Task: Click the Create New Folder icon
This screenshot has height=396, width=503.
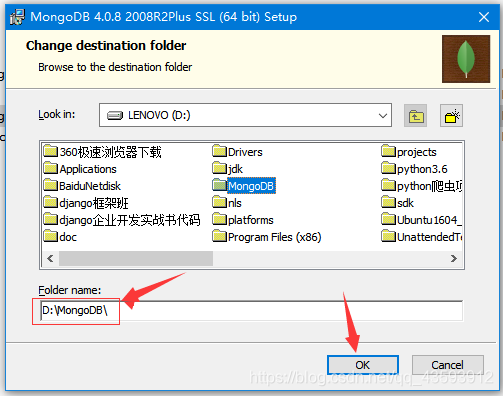Action: [x=451, y=115]
